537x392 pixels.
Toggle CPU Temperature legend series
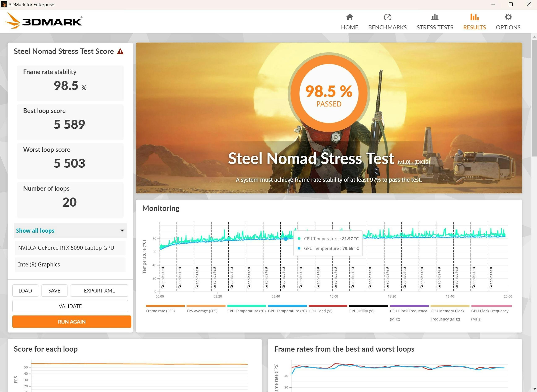point(246,311)
